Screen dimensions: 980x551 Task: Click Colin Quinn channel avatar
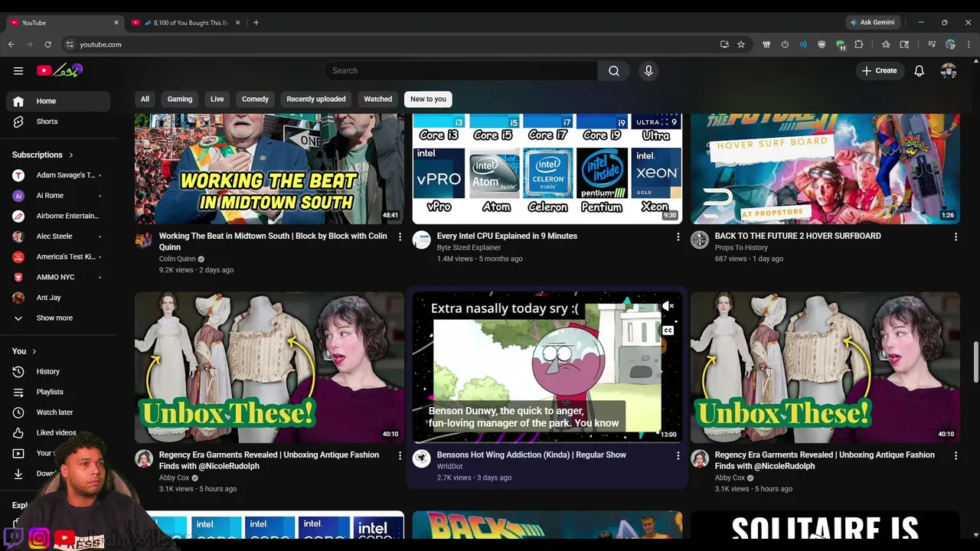pos(143,240)
